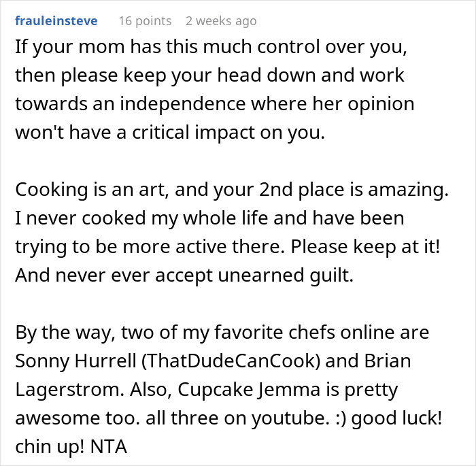Click the 2 weeks ago timestamp
The image size is (476, 466).
[221, 21]
